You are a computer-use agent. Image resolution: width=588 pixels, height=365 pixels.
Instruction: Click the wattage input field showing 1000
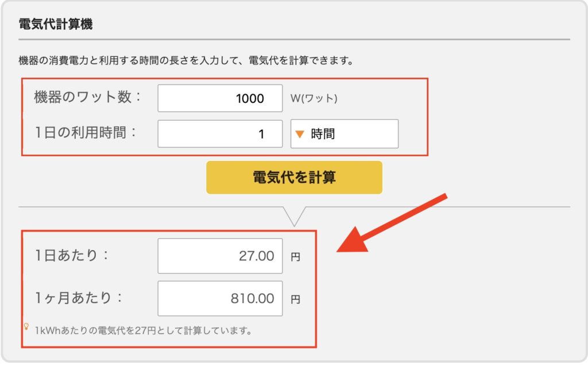pos(220,98)
